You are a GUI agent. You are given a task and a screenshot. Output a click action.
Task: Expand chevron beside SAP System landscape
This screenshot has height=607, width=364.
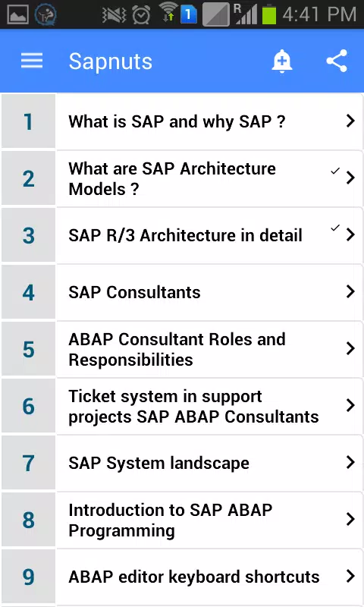point(350,462)
